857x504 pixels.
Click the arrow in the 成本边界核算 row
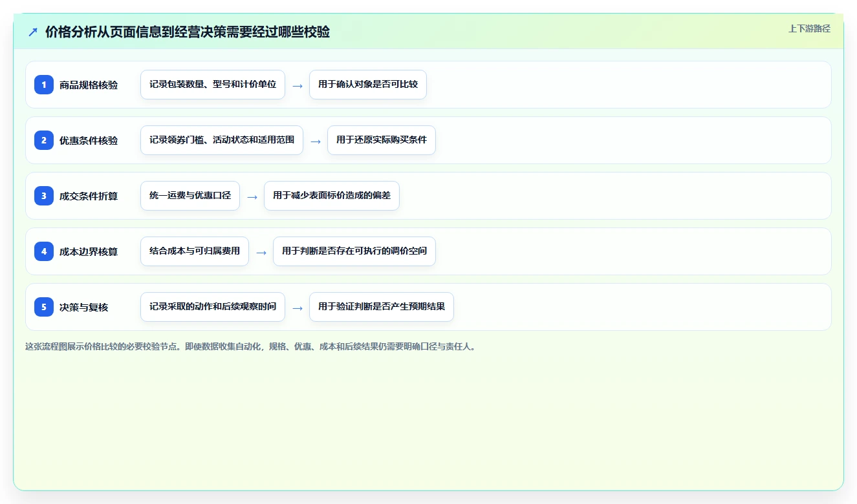tap(261, 252)
